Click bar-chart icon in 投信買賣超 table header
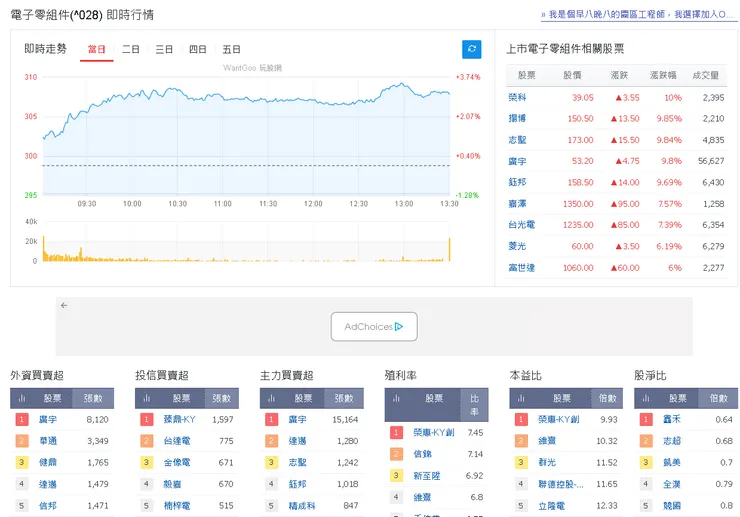740x517 pixels. tap(147, 398)
